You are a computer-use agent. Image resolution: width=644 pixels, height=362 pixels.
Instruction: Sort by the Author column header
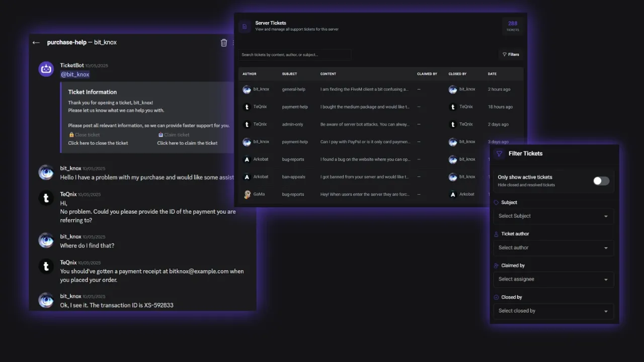coord(249,74)
